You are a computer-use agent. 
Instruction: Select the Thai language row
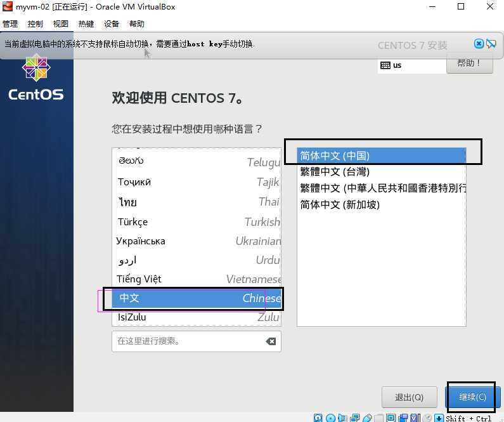pyautogui.click(x=197, y=202)
